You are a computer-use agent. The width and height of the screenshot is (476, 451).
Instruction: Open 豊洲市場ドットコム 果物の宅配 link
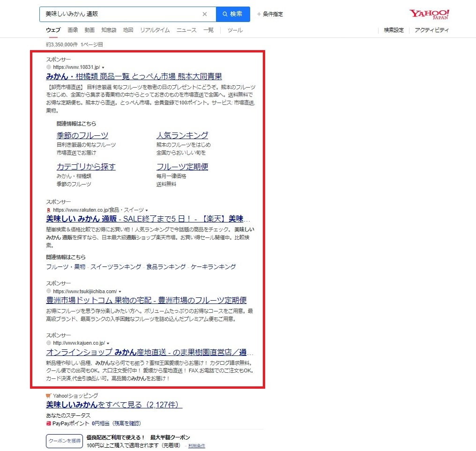(x=146, y=300)
